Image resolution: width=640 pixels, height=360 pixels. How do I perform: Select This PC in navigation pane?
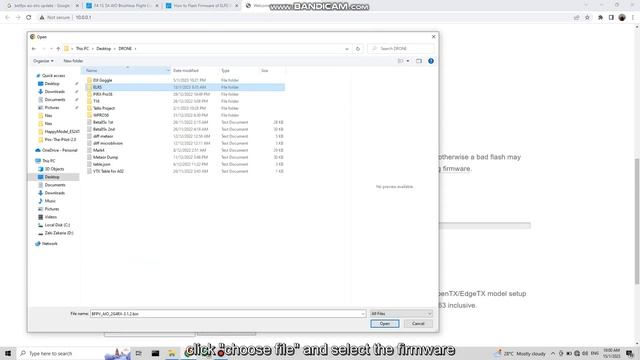click(x=49, y=161)
